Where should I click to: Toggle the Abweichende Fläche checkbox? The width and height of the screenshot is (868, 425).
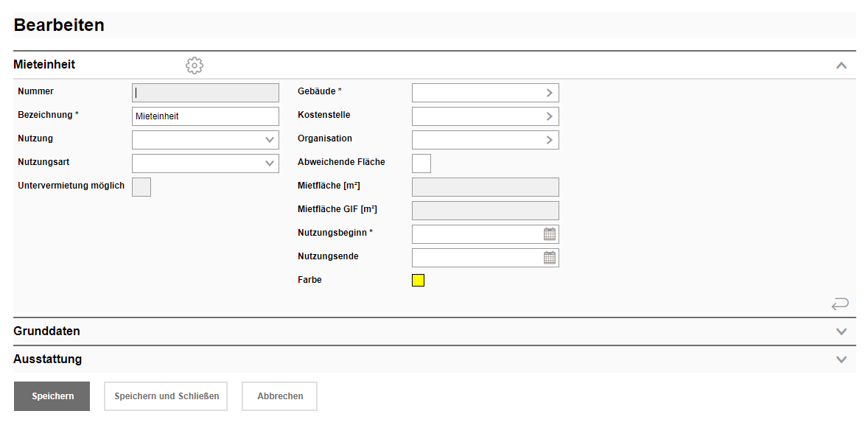tap(421, 164)
